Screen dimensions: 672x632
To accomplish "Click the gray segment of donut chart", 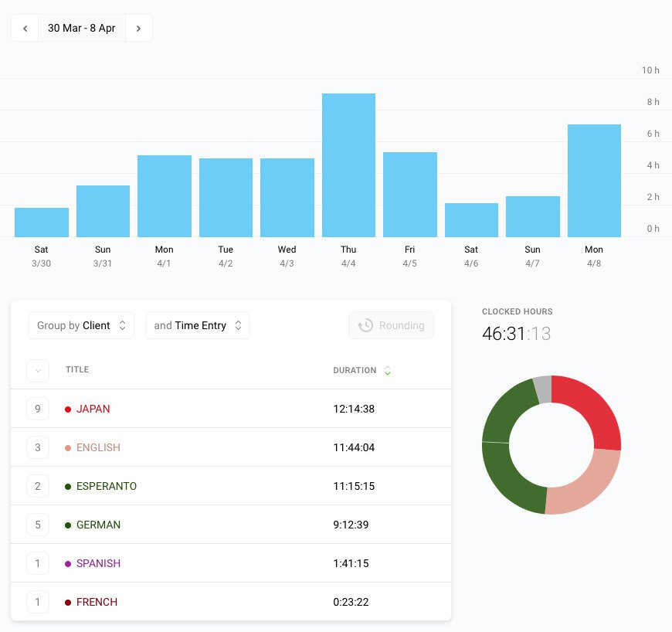I will pyautogui.click(x=544, y=389).
